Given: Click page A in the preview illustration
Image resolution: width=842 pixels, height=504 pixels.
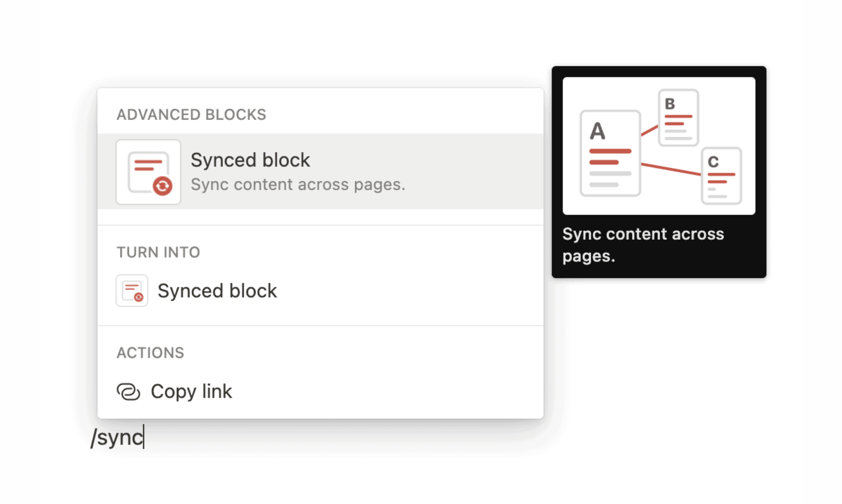Looking at the screenshot, I should [610, 153].
